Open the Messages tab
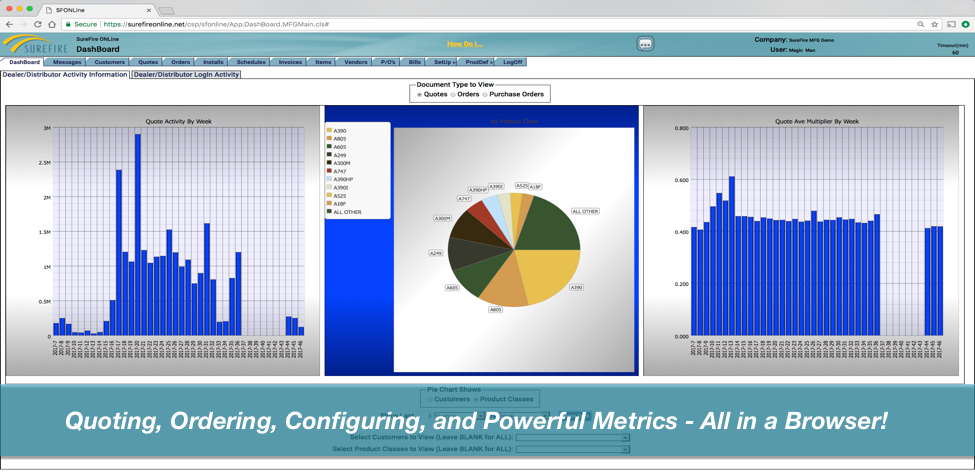This screenshot has height=475, width=975. [x=67, y=62]
